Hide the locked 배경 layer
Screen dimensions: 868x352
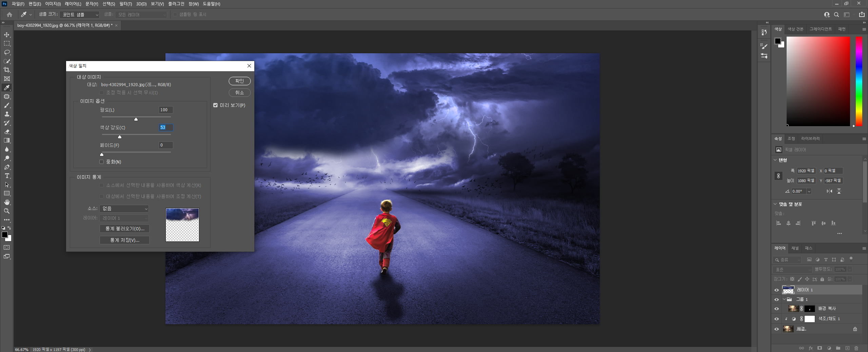776,329
